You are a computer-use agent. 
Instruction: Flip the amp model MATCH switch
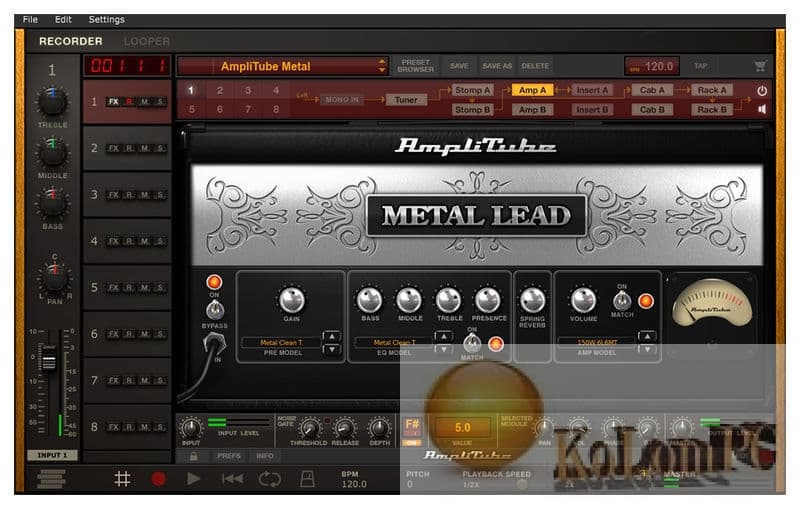tap(621, 301)
